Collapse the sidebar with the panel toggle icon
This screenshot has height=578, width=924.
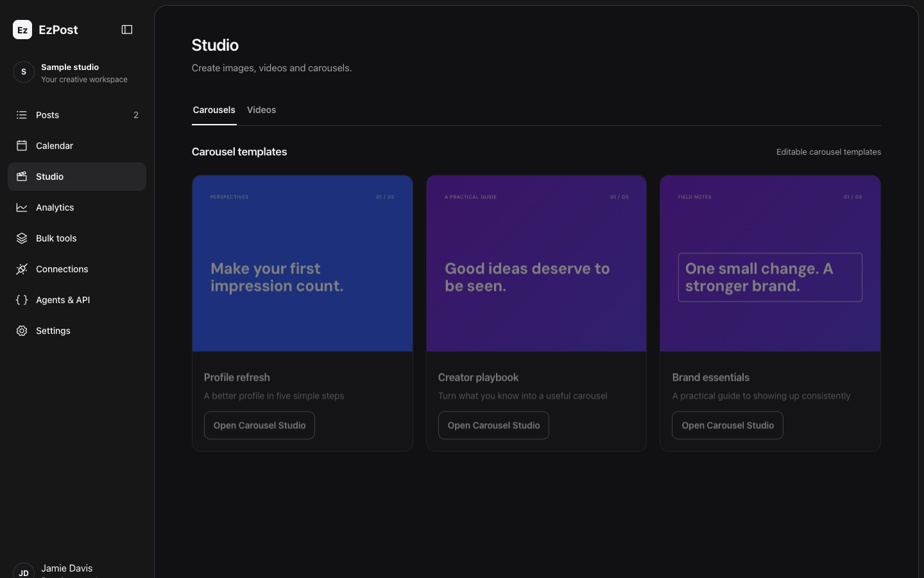[127, 30]
